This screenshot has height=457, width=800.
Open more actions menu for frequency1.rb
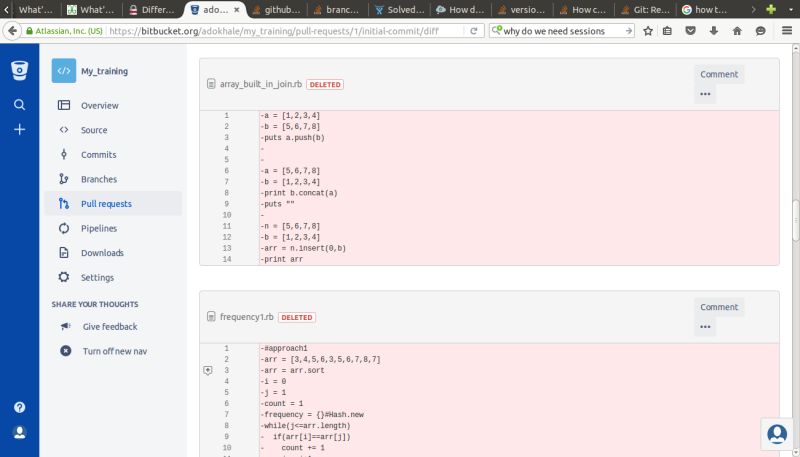click(x=705, y=326)
